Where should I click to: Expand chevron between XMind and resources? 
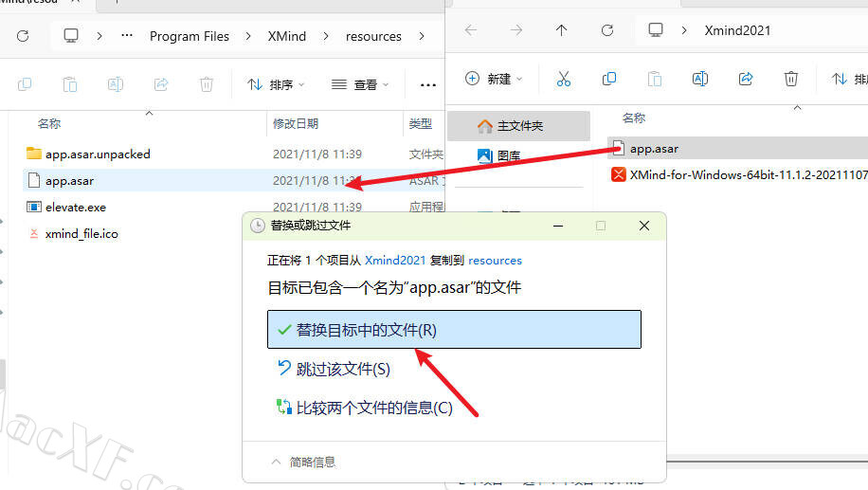326,36
